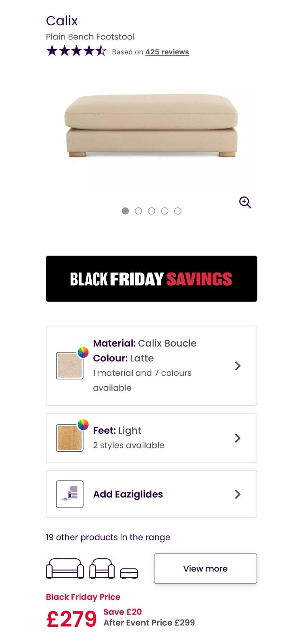Select the fourth image carousel dot
296x644 pixels.
click(x=164, y=211)
